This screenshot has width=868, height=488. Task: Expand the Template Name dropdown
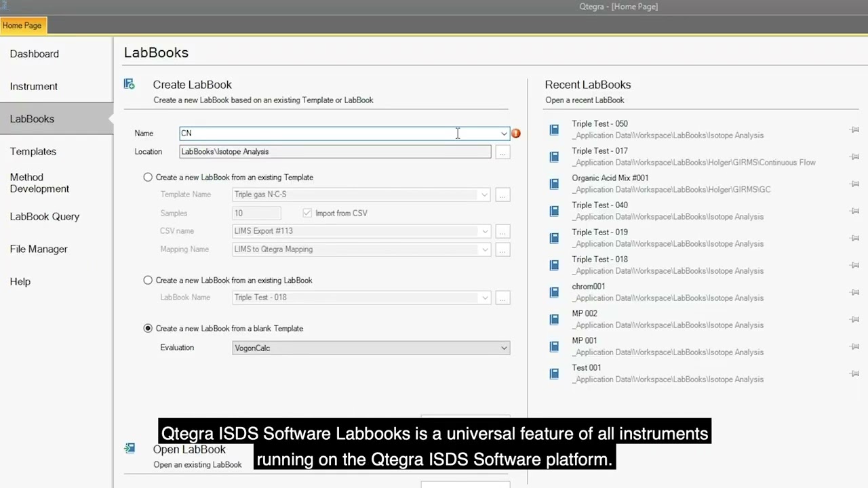[x=484, y=195]
